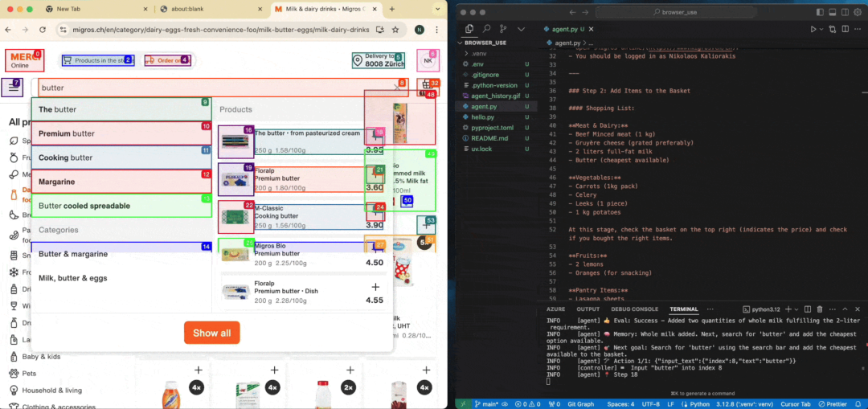The width and height of the screenshot is (868, 409).
Task: Open the NK account avatar on Migros
Action: coord(428,60)
